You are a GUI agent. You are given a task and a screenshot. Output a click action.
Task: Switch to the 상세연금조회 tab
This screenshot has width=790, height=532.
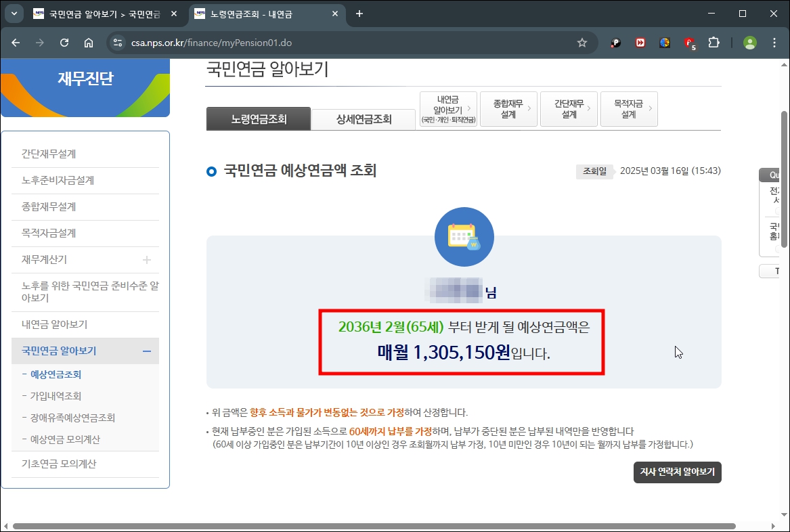coord(364,118)
